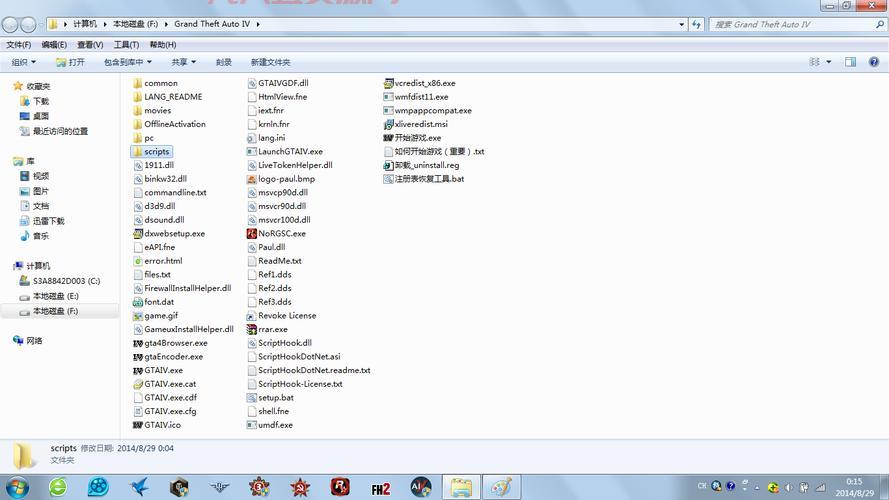This screenshot has height=500, width=889.
Task: Select the xliveredist.msi installer icon
Action: pos(388,124)
